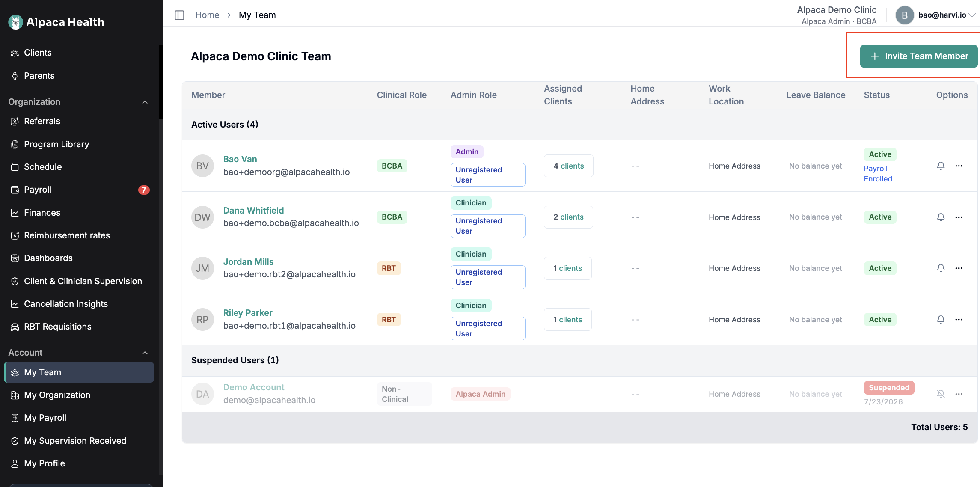Navigate to My Organization
Viewport: 980px width, 487px height.
click(79, 395)
